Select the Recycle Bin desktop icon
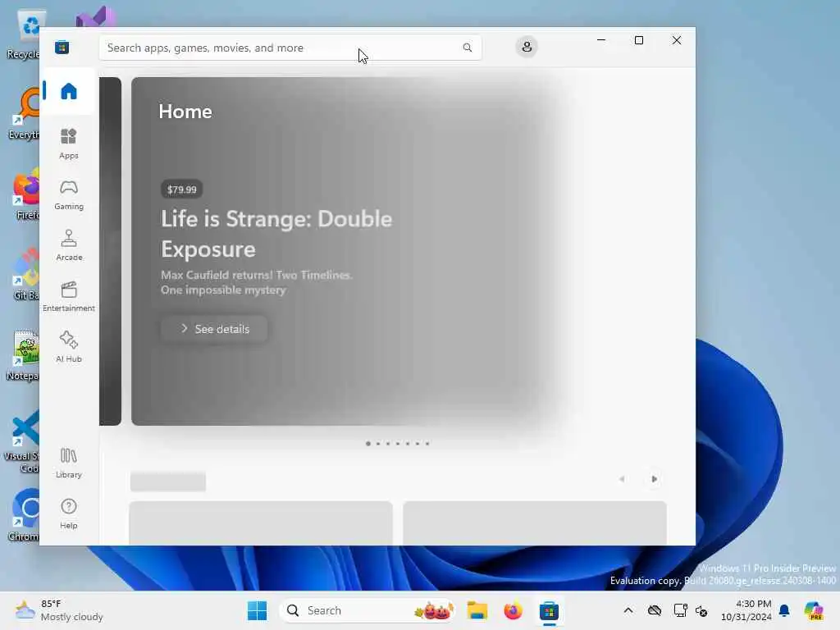Screen dimensions: 840x630 (x=24, y=34)
